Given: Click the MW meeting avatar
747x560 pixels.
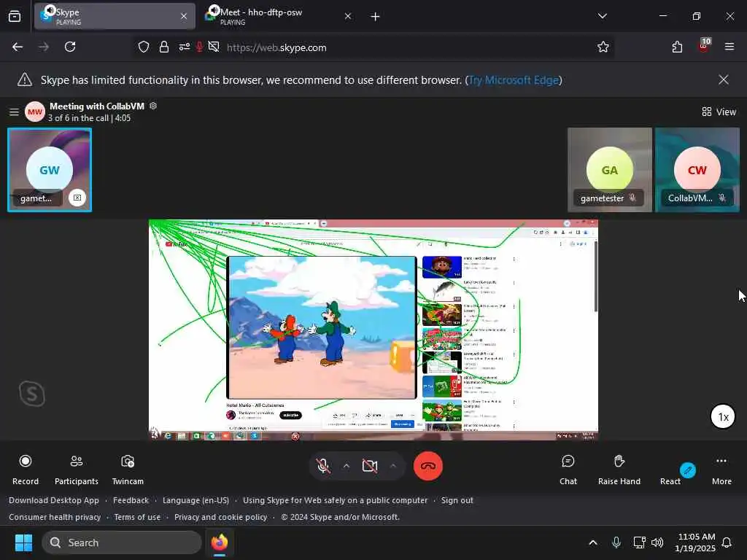Looking at the screenshot, I should click(35, 112).
